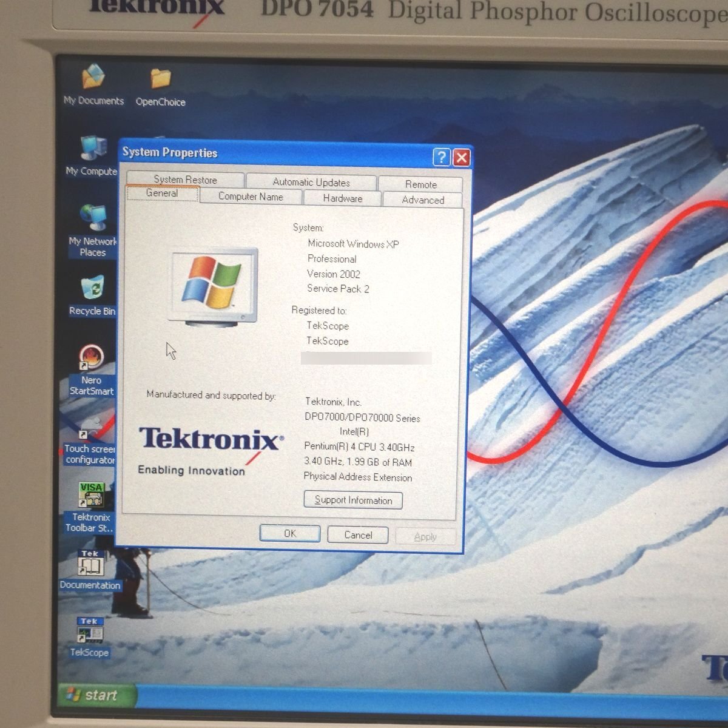The width and height of the screenshot is (728, 728).
Task: Switch to the System Restore tab
Action: click(185, 180)
